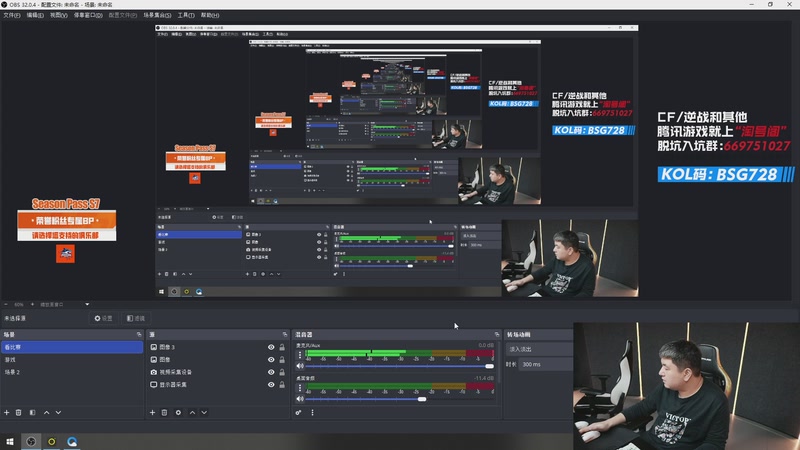This screenshot has width=800, height=450.
Task: Click Season Pass S7 banner in preview
Action: [66, 220]
